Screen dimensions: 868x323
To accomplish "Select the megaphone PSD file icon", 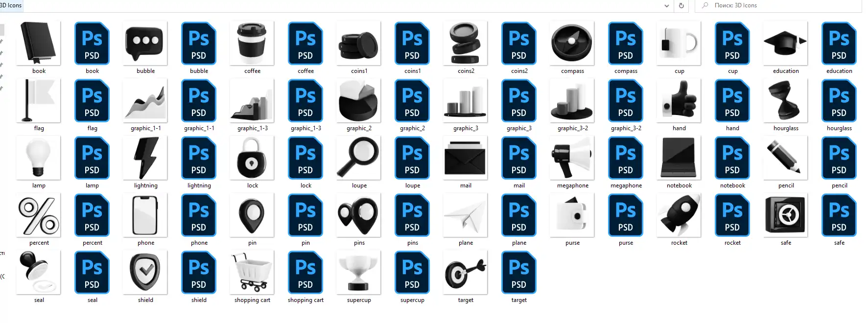I will [x=626, y=158].
